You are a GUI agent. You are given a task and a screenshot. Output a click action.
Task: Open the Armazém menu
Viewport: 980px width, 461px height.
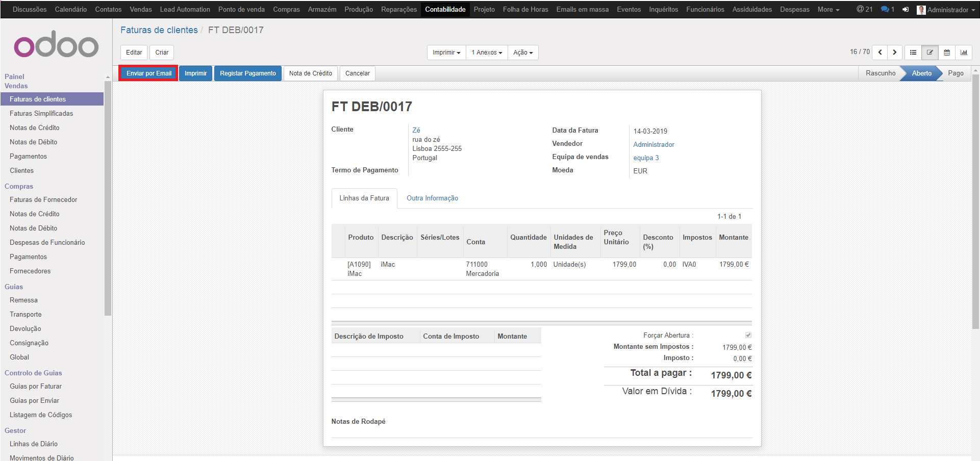tap(322, 9)
